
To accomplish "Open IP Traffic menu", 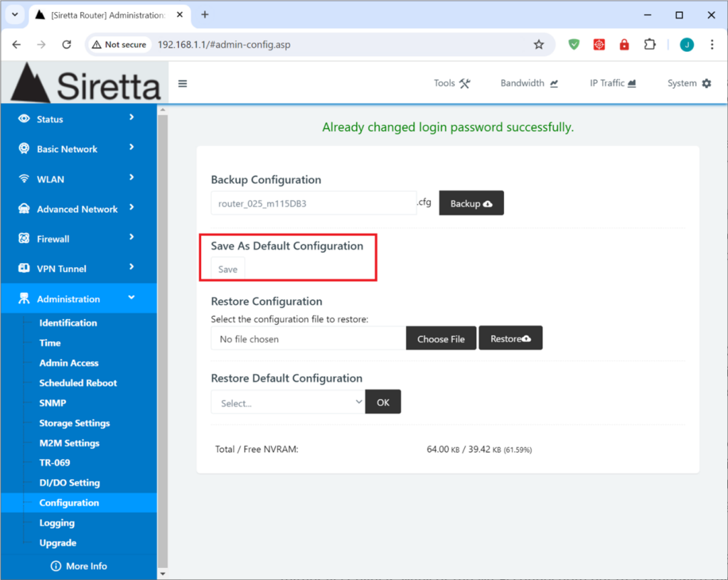I will pyautogui.click(x=612, y=84).
